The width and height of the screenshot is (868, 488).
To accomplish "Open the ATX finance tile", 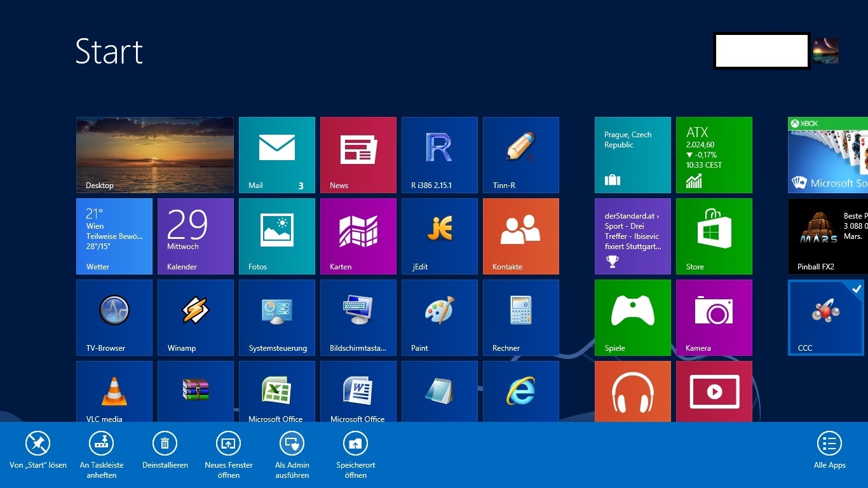I will pyautogui.click(x=714, y=155).
